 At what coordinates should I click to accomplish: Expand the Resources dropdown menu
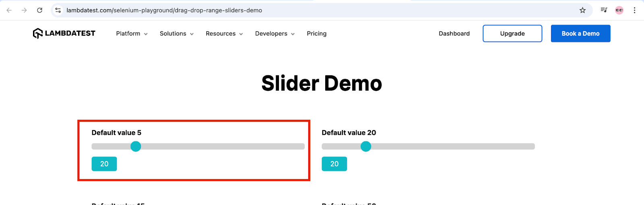(x=224, y=34)
